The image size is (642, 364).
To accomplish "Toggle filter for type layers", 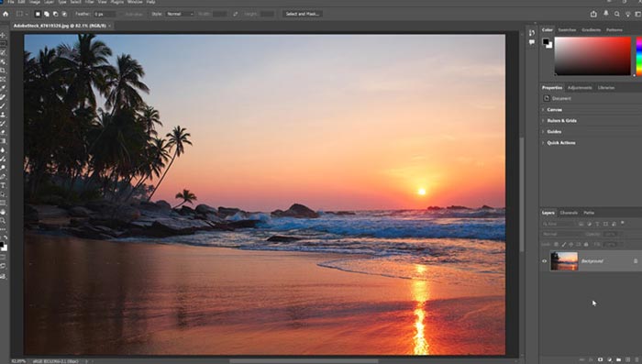I will coord(597,224).
